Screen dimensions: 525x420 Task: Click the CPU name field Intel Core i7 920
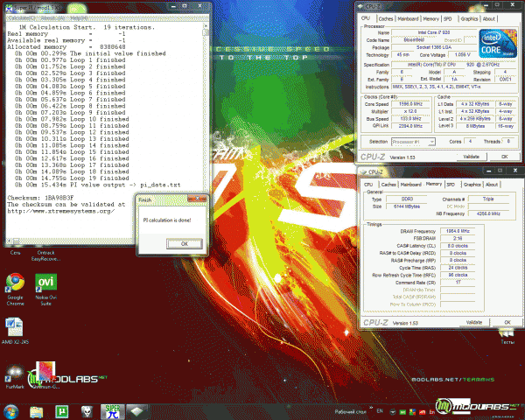pos(434,32)
